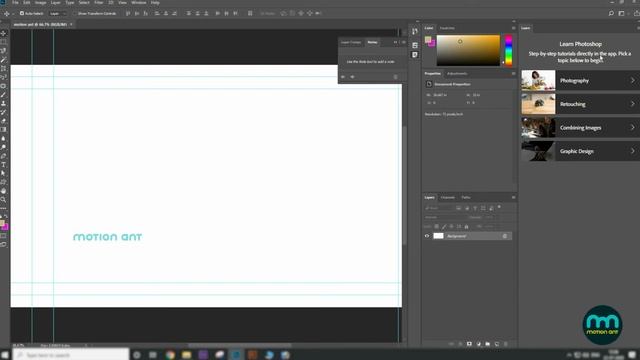
Task: Expand the Retouching tutorials chevron
Action: click(x=633, y=104)
